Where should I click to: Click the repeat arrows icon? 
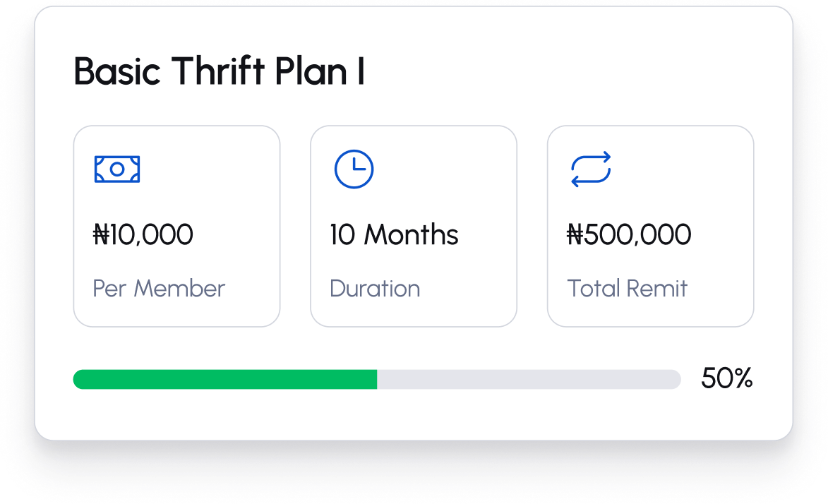coord(591,169)
